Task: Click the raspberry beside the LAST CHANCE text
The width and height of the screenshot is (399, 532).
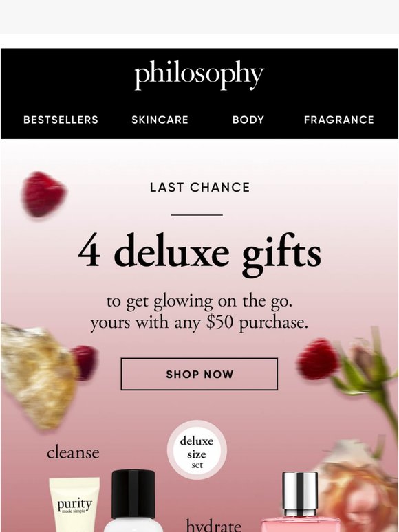Action: point(43,195)
